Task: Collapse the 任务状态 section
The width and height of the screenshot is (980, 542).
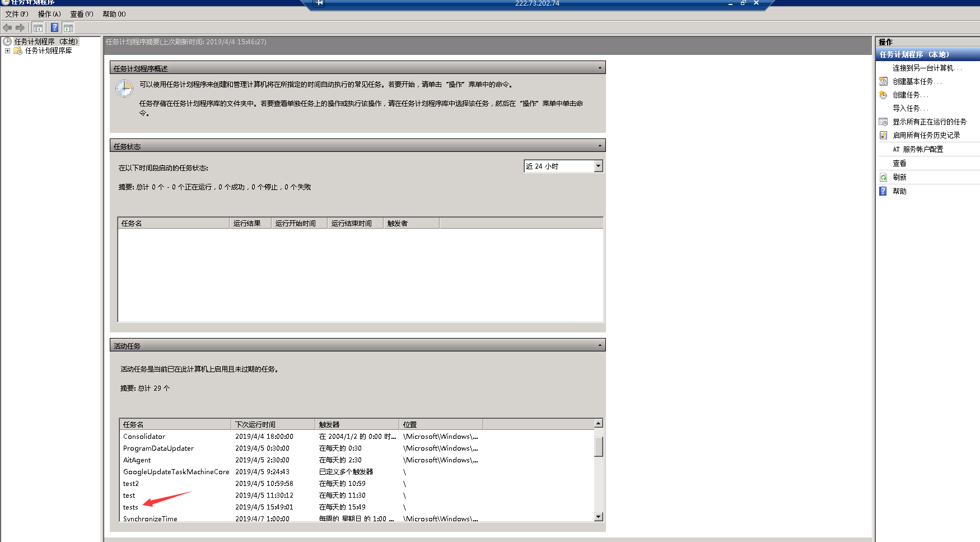Action: [600, 146]
